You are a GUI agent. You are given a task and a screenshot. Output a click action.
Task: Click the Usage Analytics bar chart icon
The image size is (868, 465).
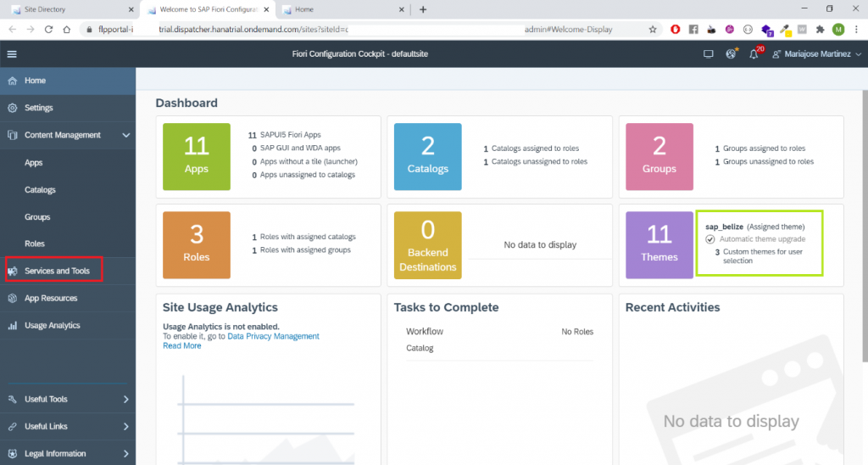12,325
